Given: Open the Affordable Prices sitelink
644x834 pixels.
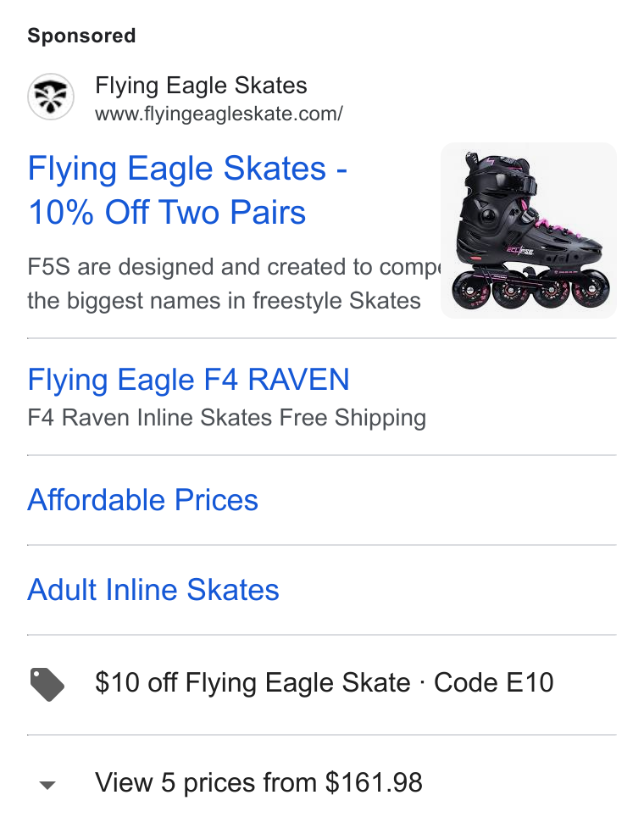Looking at the screenshot, I should coord(142,500).
